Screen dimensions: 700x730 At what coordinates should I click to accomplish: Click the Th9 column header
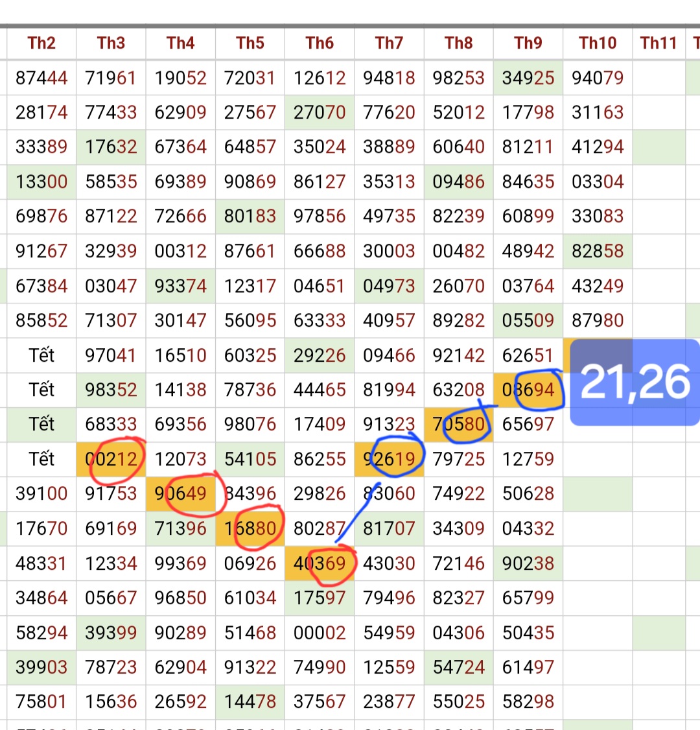click(528, 43)
